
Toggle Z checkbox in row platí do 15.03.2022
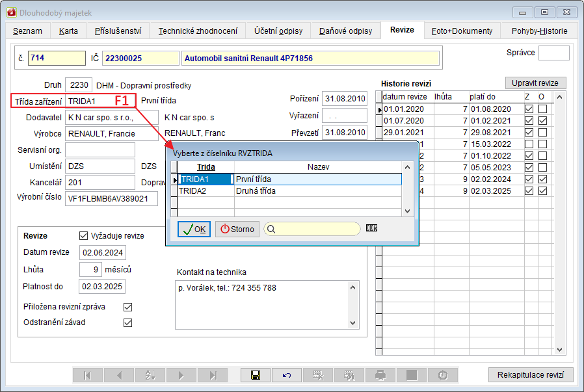(x=529, y=144)
